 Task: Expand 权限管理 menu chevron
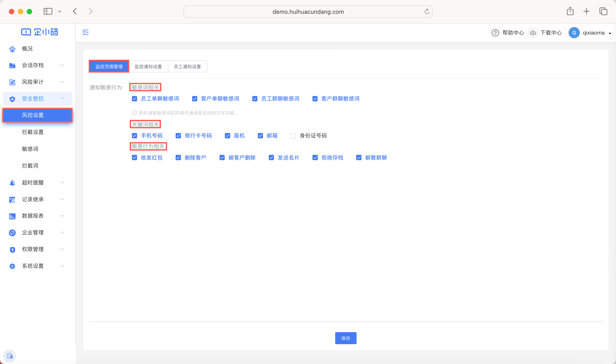coord(62,249)
